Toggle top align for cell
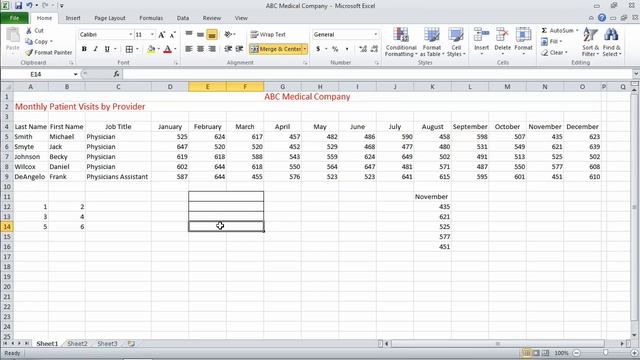This screenshot has height=360, width=640. click(x=189, y=35)
